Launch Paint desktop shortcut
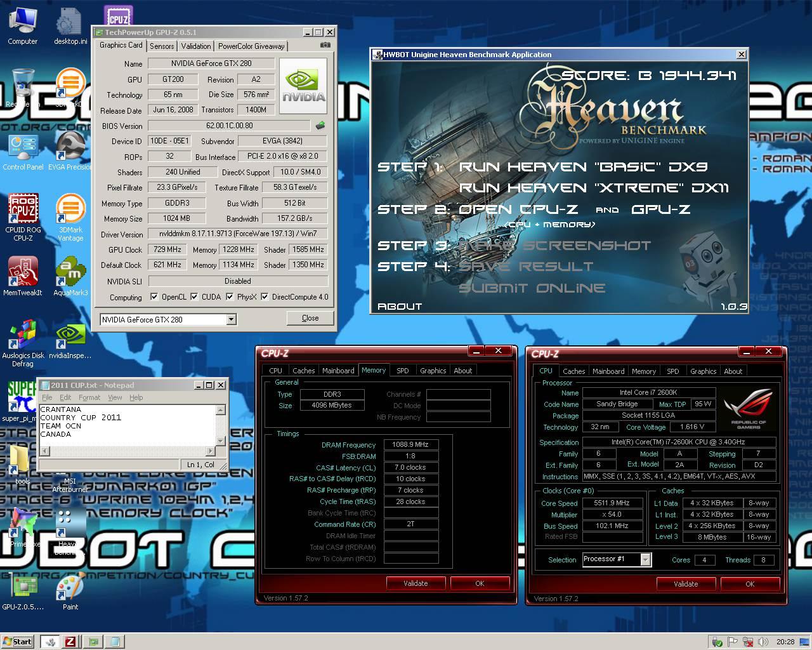Viewport: 812px width, 650px height. tap(70, 592)
